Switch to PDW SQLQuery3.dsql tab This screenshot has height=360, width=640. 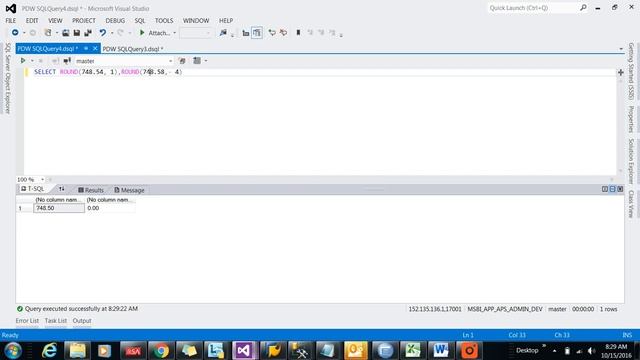click(x=133, y=49)
